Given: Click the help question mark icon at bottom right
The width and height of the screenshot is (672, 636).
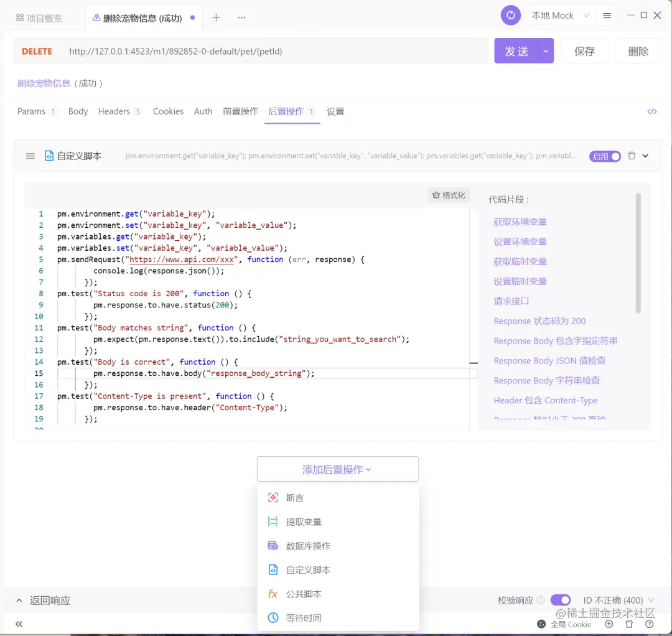Looking at the screenshot, I should click(x=650, y=624).
